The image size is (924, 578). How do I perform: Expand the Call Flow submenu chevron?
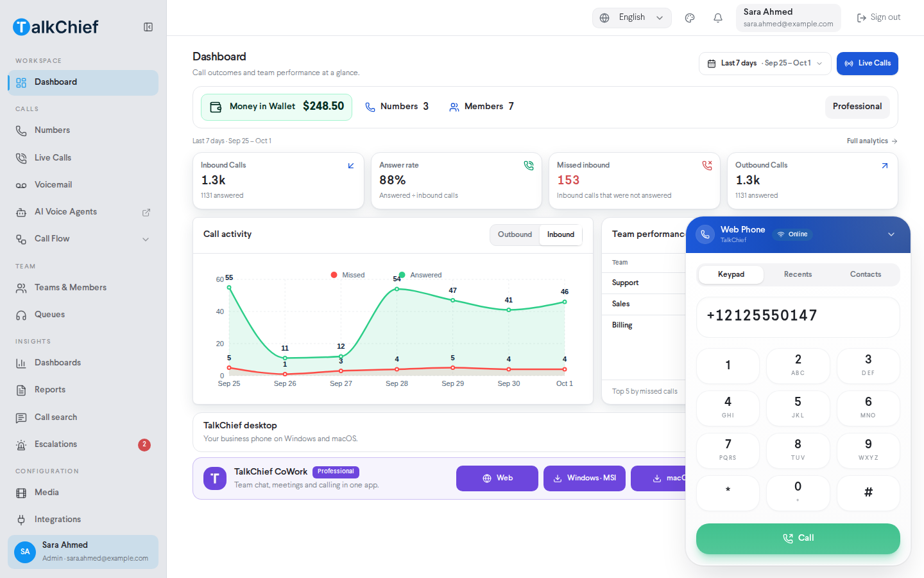pos(146,239)
